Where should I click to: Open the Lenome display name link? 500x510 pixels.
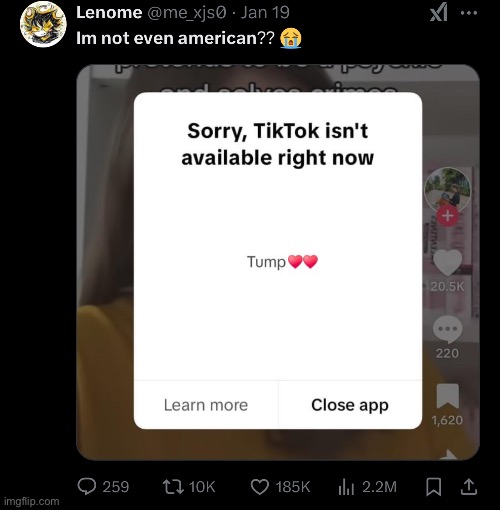(x=109, y=13)
